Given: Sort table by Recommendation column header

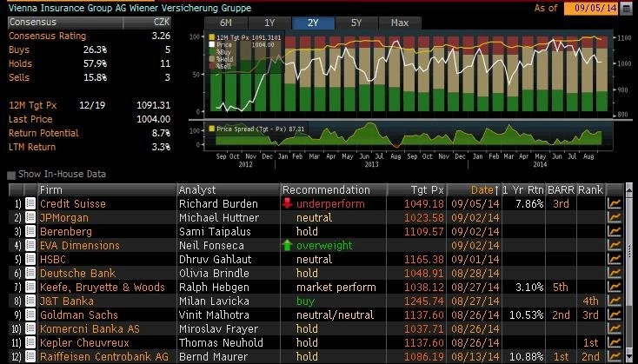Looking at the screenshot, I should [334, 190].
